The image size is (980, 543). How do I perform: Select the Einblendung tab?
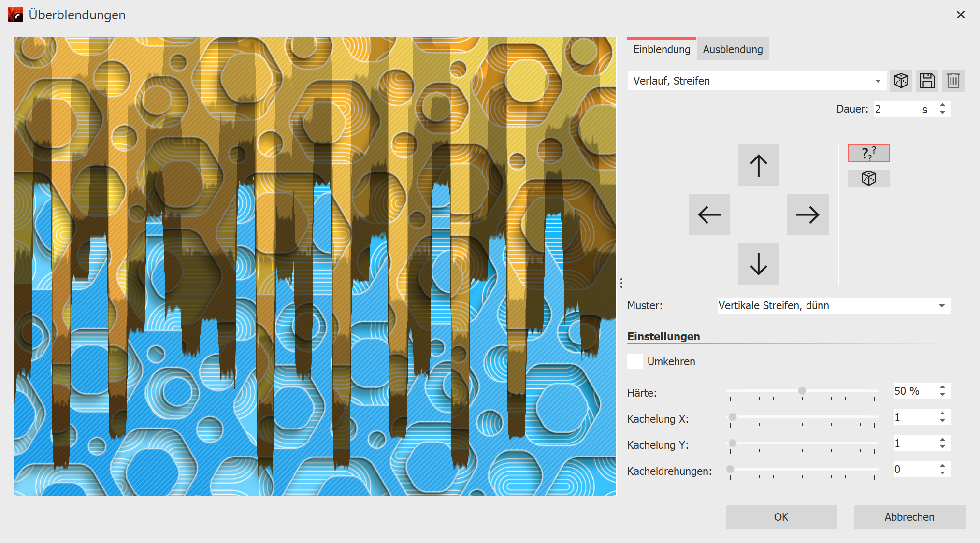662,49
